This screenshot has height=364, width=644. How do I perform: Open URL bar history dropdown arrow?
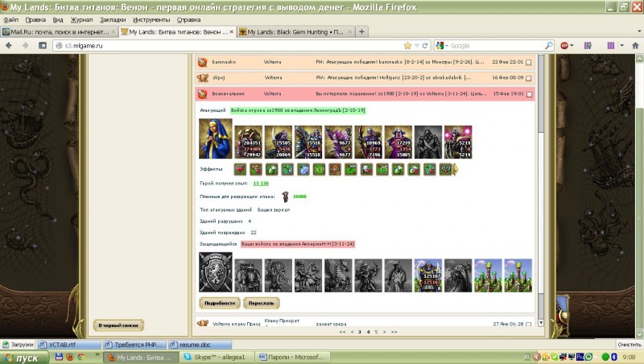coord(418,46)
